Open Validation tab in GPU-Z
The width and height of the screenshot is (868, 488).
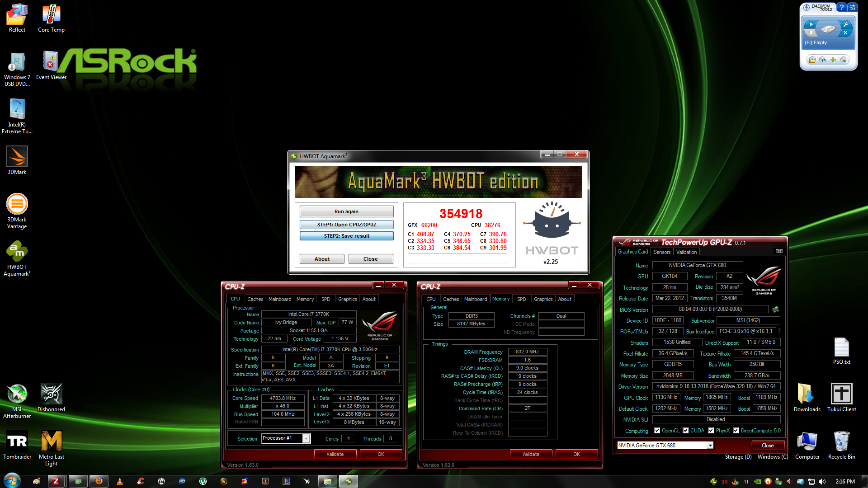[686, 252]
